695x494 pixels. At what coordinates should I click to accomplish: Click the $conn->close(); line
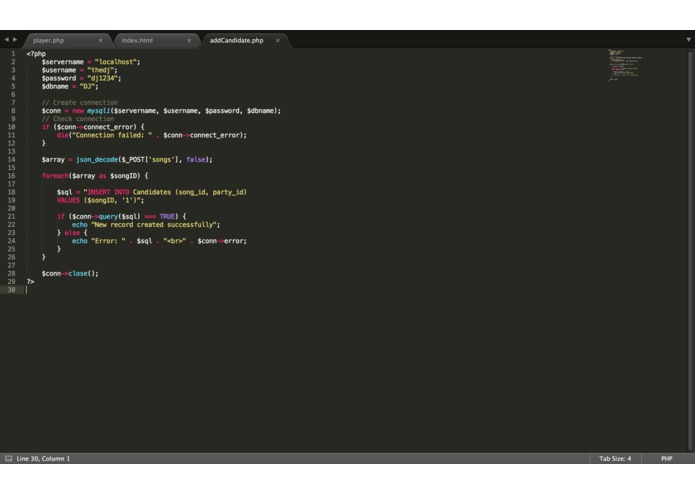pos(70,274)
